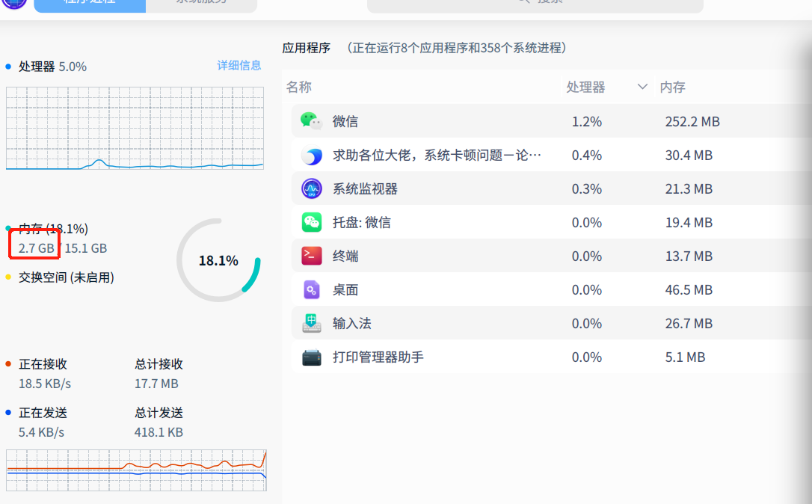Click the sort arrow in 处理器 column
812x504 pixels.
coord(642,87)
